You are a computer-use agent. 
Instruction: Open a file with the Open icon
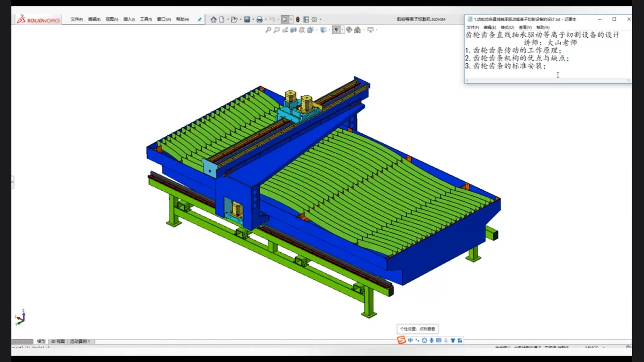234,19
